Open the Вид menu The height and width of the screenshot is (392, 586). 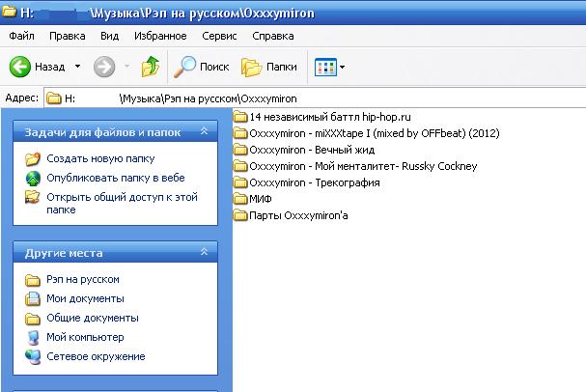(x=109, y=36)
